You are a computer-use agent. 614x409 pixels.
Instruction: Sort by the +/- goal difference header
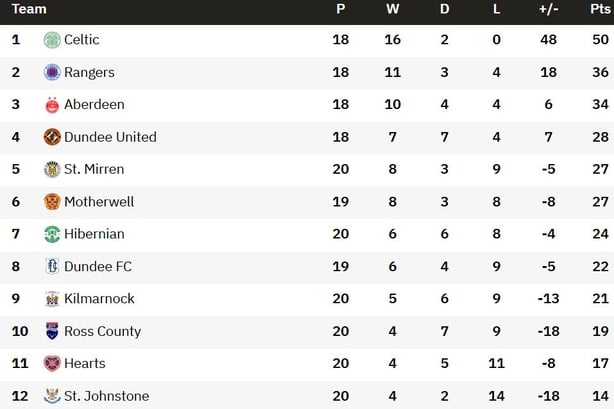pos(548,9)
